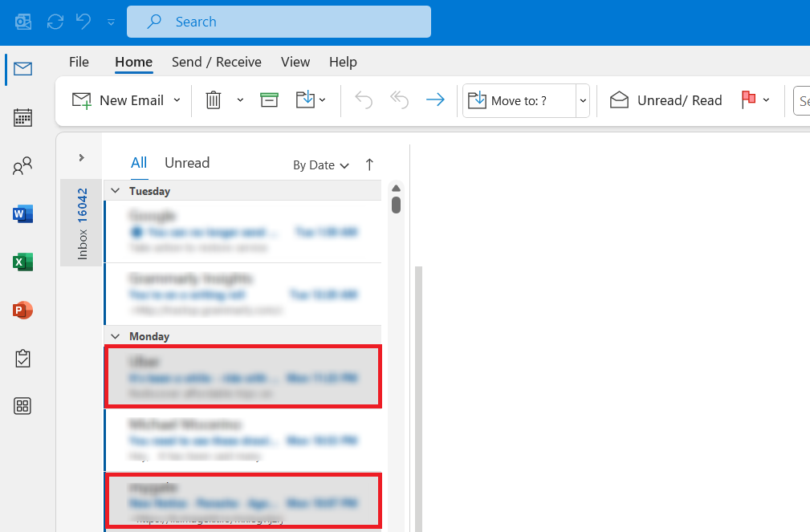Open the More Apps grid icon in sidebar
The width and height of the screenshot is (810, 532).
(x=22, y=406)
